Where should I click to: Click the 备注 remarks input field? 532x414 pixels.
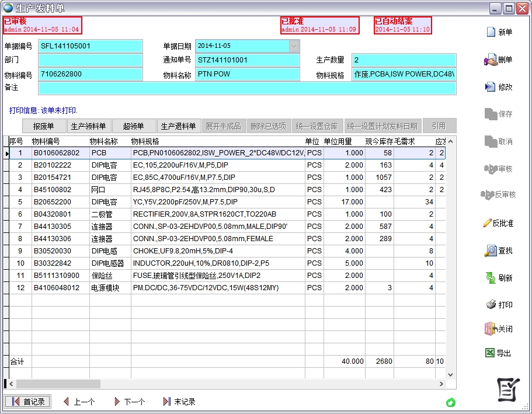247,88
